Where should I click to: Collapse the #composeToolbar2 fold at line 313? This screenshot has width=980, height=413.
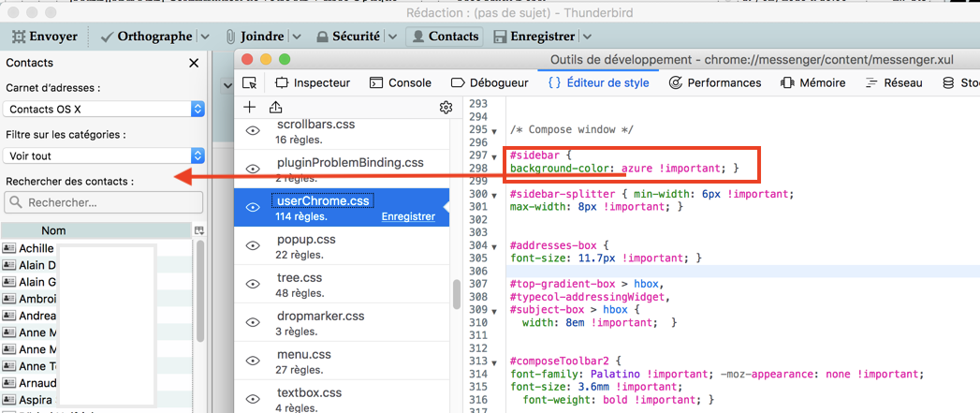494,361
